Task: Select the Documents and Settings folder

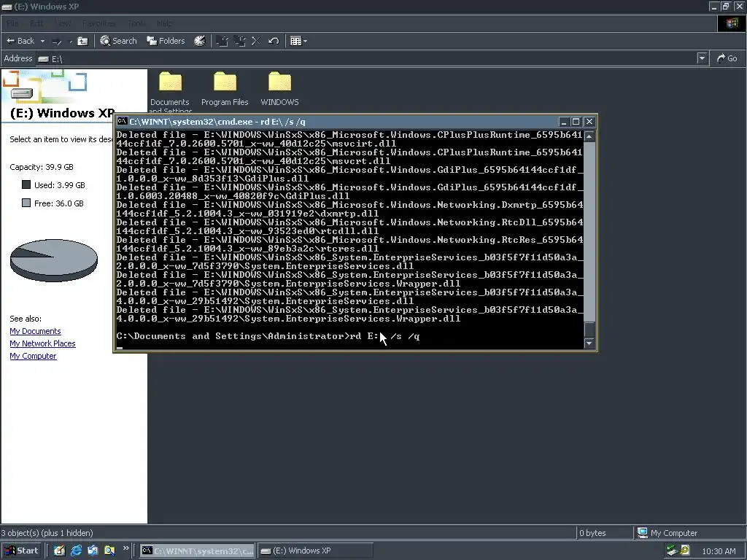Action: tap(170, 93)
